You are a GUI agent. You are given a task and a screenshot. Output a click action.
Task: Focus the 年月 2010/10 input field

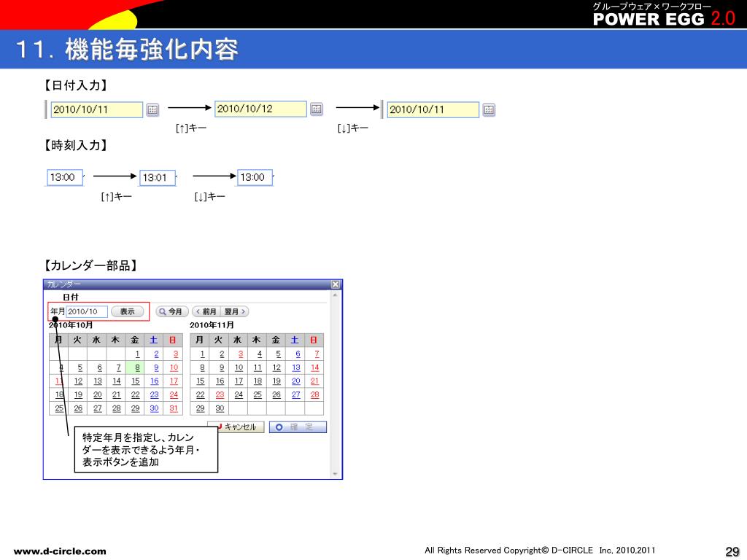coord(87,311)
